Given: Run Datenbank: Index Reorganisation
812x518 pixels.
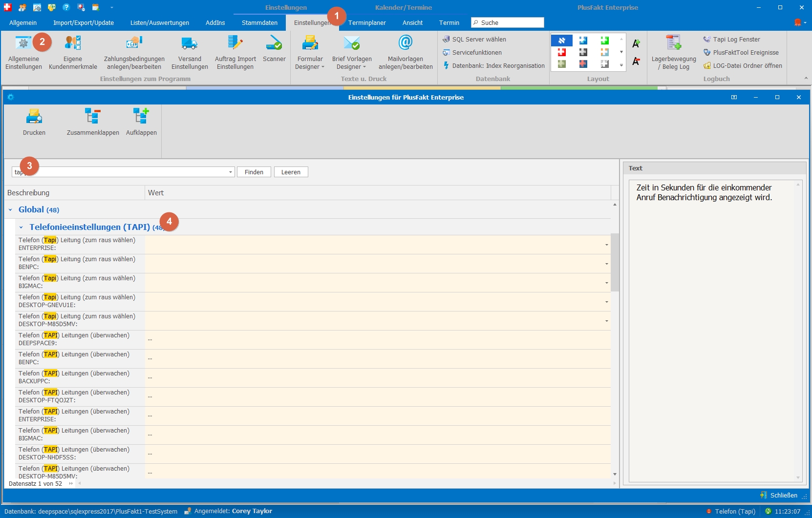Looking at the screenshot, I should click(x=493, y=65).
